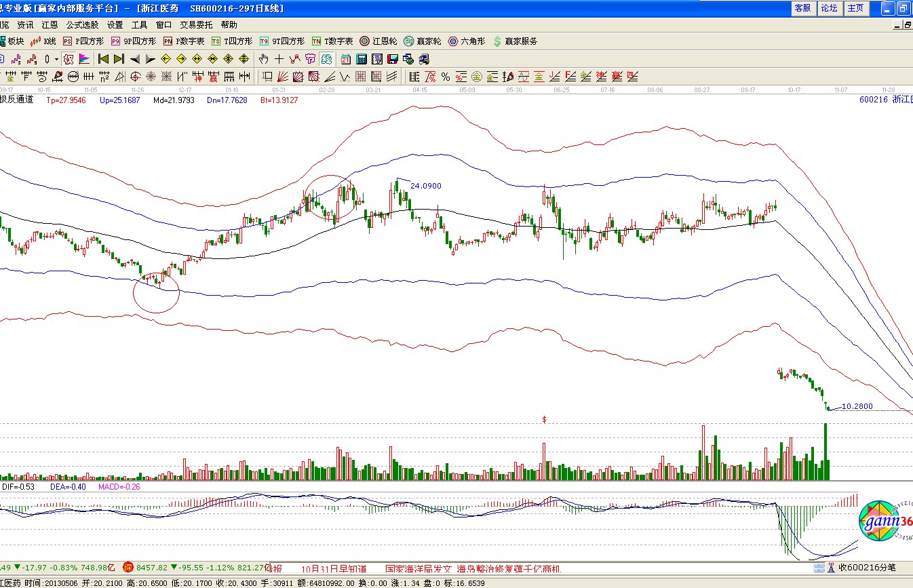The width and height of the screenshot is (913, 588).
Task: Open the 江恩轮 (Gann wheel) tool
Action: (x=378, y=41)
